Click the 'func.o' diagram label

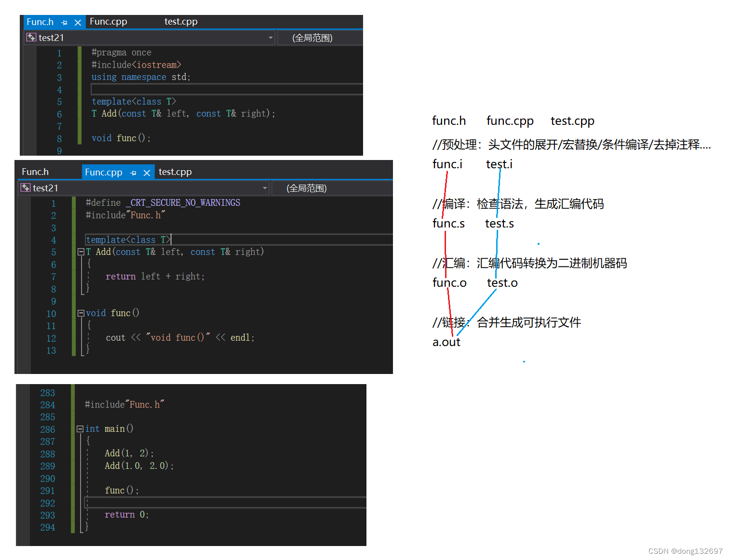pos(449,283)
